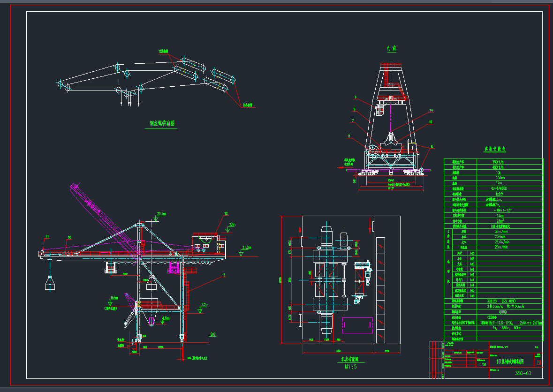The width and height of the screenshot is (553, 392).
Task: Select the 27m elevation marker
Action: tap(232, 225)
